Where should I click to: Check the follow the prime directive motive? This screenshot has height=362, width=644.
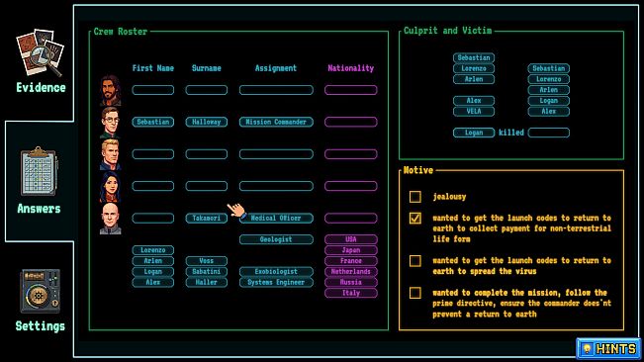pos(415,293)
